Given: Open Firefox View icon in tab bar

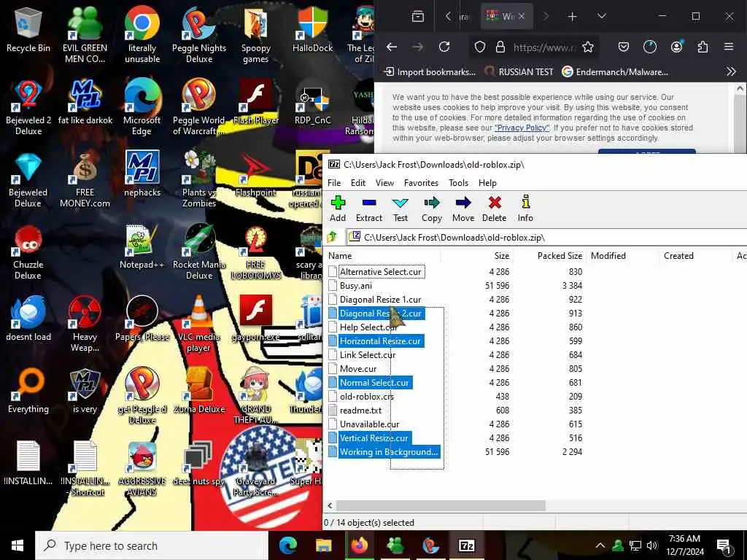Looking at the screenshot, I should 418,17.
